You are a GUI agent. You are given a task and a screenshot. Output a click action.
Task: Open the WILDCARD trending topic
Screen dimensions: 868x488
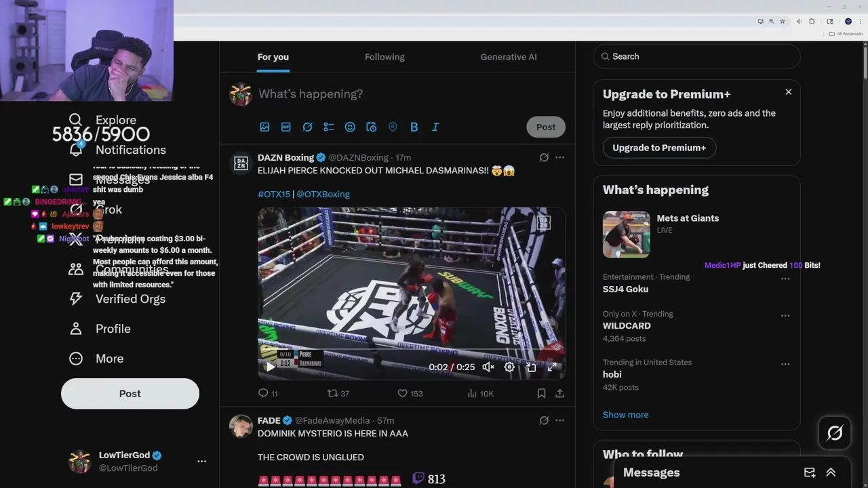tap(627, 325)
